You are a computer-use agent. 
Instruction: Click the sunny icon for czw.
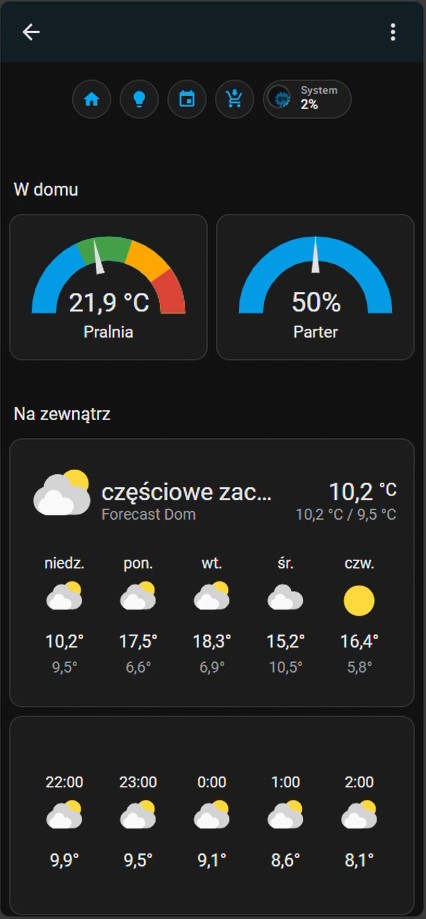coord(359,600)
